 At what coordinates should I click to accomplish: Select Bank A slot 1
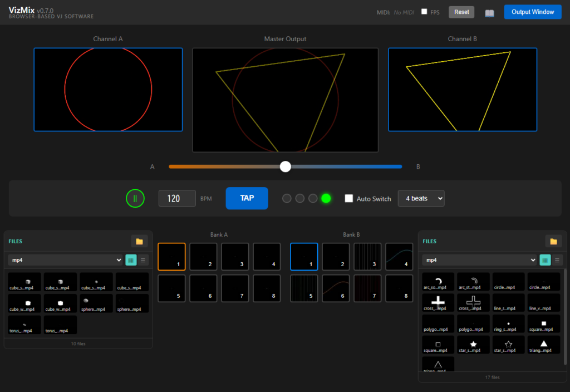pos(171,257)
